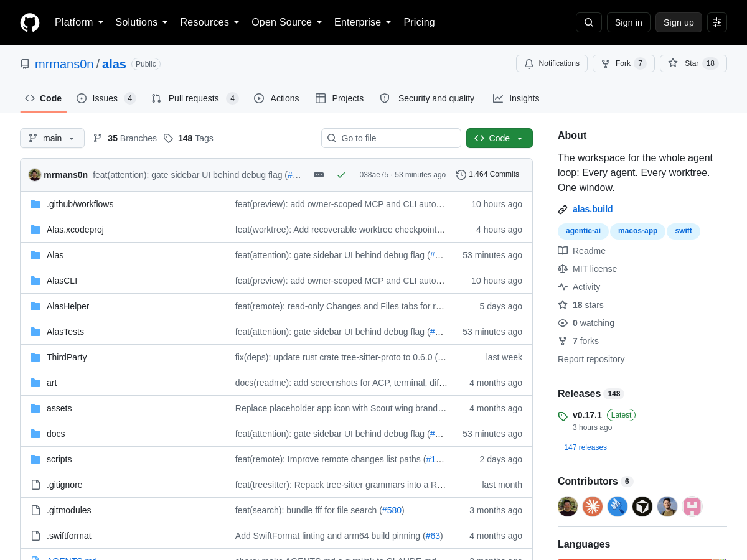
Task: Click the agentic-ai topic tag
Action: tap(583, 231)
